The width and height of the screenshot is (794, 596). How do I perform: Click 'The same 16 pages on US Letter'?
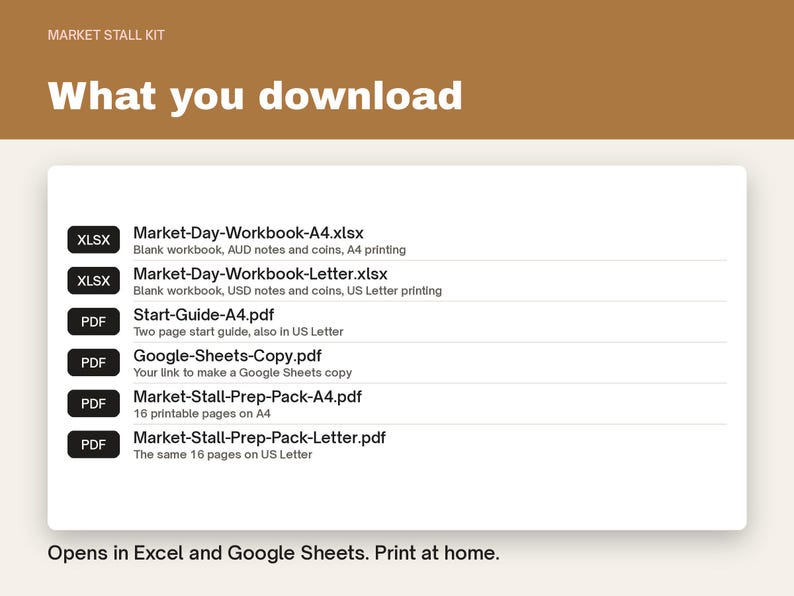(x=223, y=455)
